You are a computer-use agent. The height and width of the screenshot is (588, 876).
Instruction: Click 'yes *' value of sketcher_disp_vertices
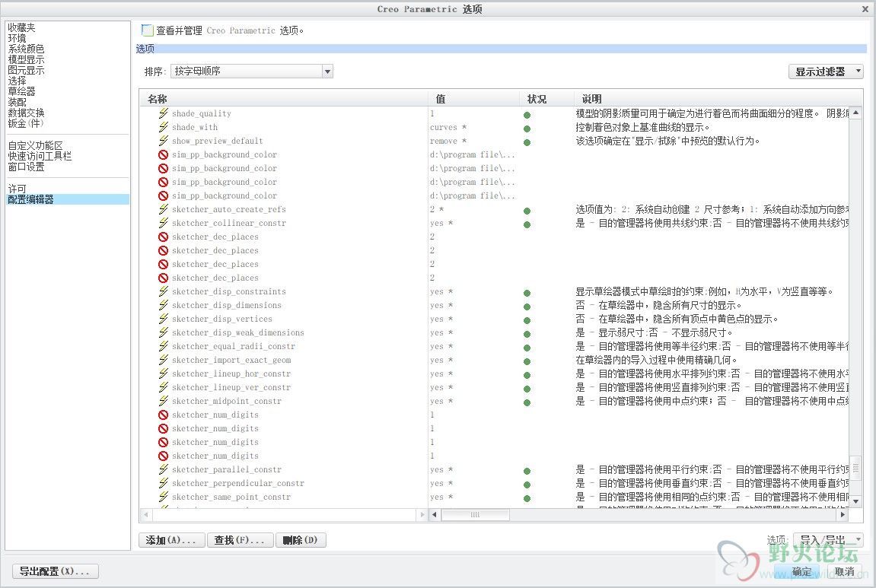[x=441, y=319]
